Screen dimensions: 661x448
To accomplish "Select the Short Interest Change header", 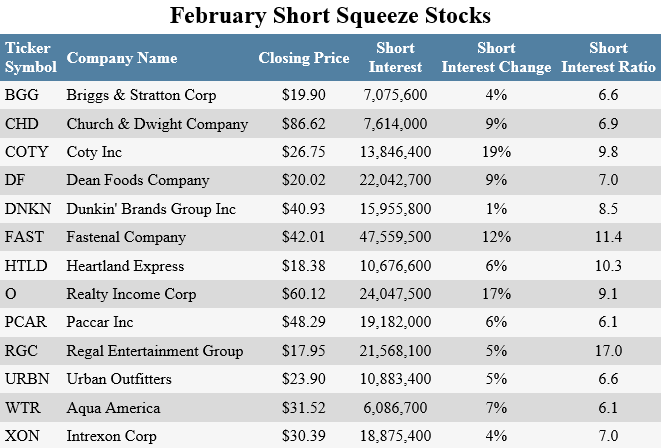I will [496, 58].
